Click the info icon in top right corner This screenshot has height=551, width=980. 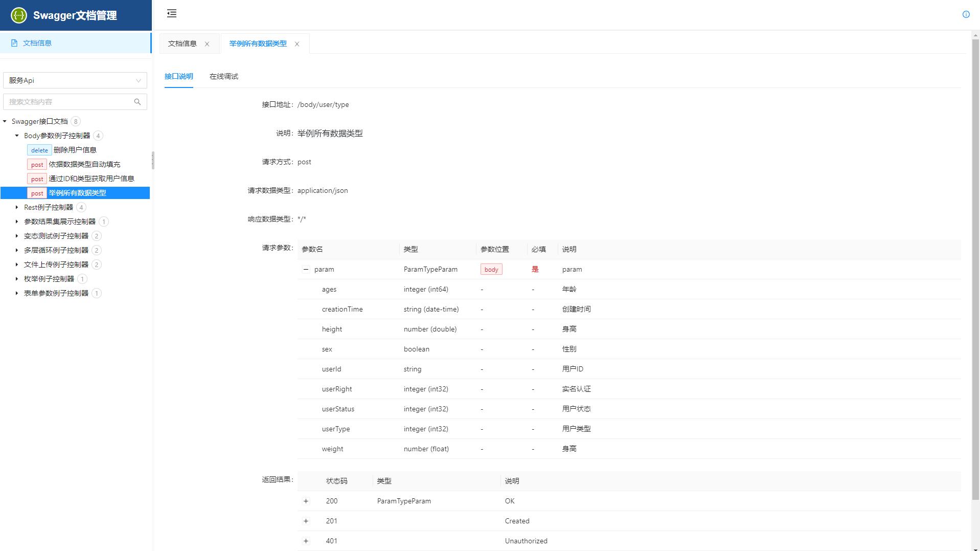click(x=966, y=14)
